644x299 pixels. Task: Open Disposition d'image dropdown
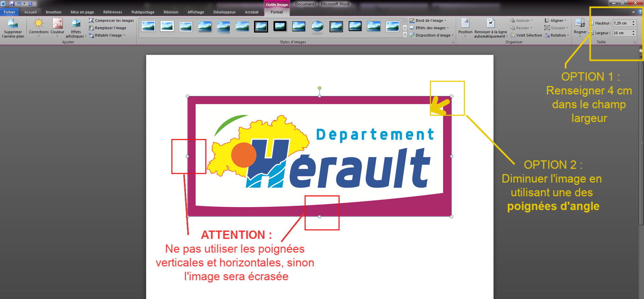[432, 35]
